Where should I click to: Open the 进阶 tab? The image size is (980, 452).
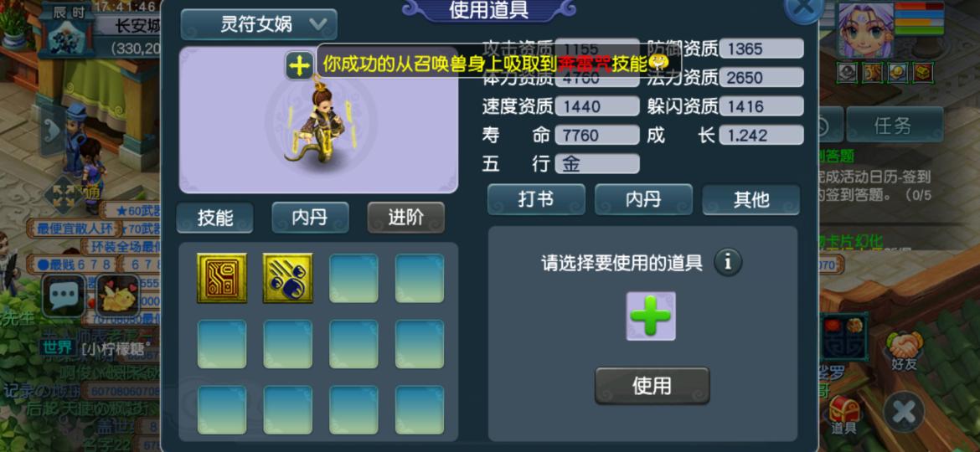coord(406,218)
